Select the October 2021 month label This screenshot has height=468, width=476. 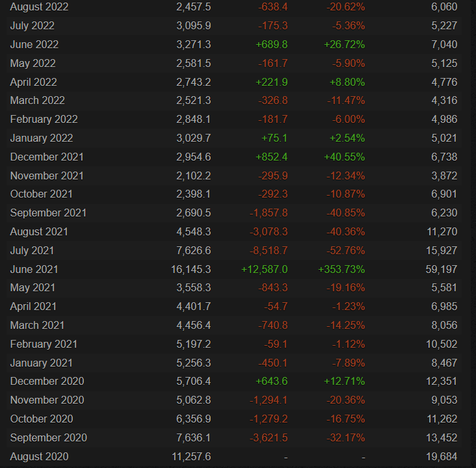point(41,194)
